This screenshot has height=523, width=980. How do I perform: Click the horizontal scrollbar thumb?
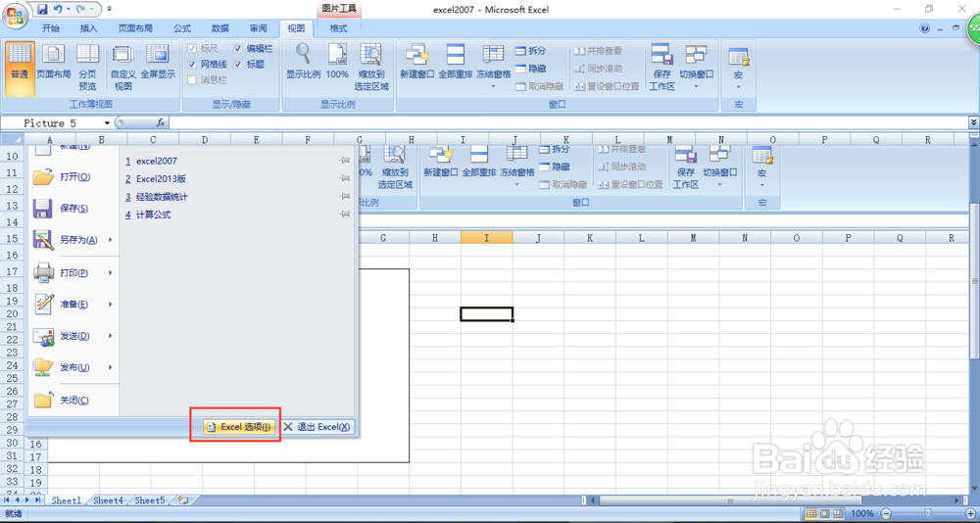tap(730, 500)
